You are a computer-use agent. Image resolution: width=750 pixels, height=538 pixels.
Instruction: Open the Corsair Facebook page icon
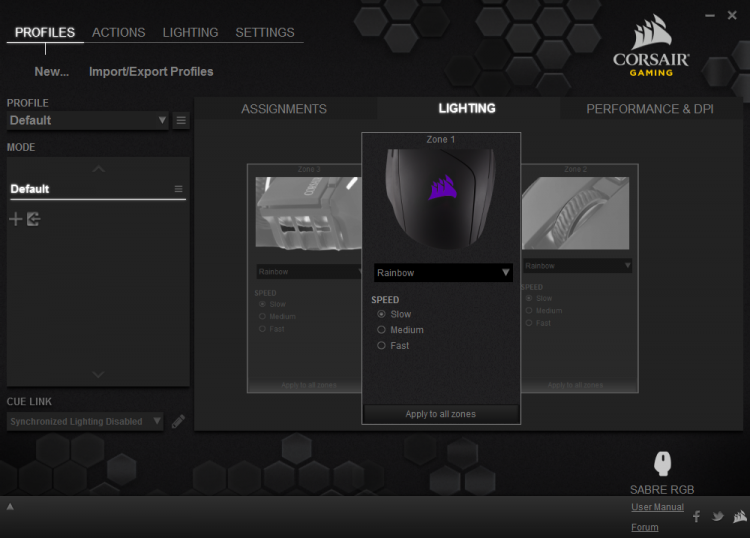point(696,516)
